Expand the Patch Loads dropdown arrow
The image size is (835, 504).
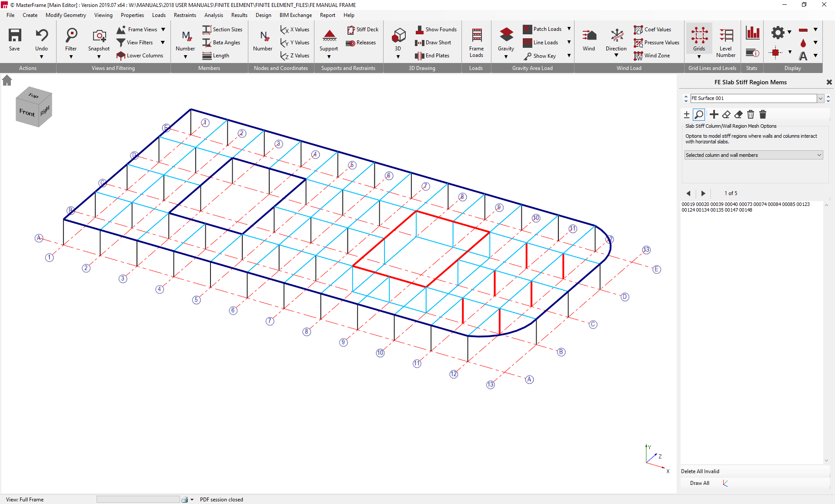569,29
